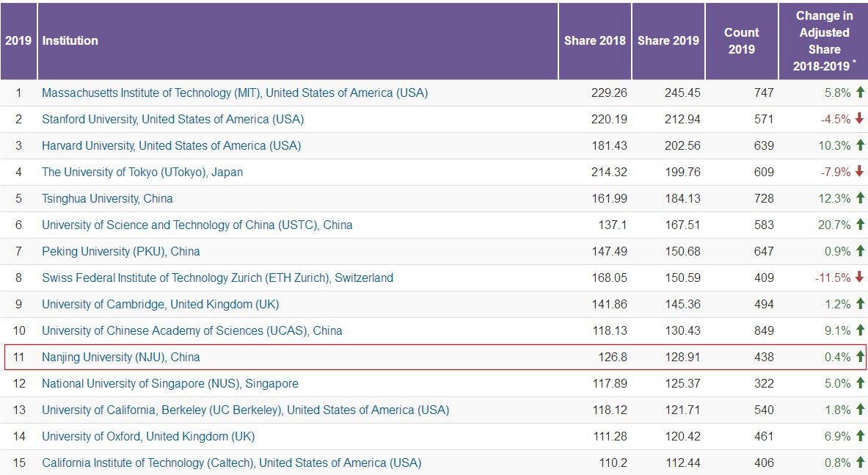Sort the table by Share 2019 header
The width and height of the screenshot is (868, 475).
[668, 41]
